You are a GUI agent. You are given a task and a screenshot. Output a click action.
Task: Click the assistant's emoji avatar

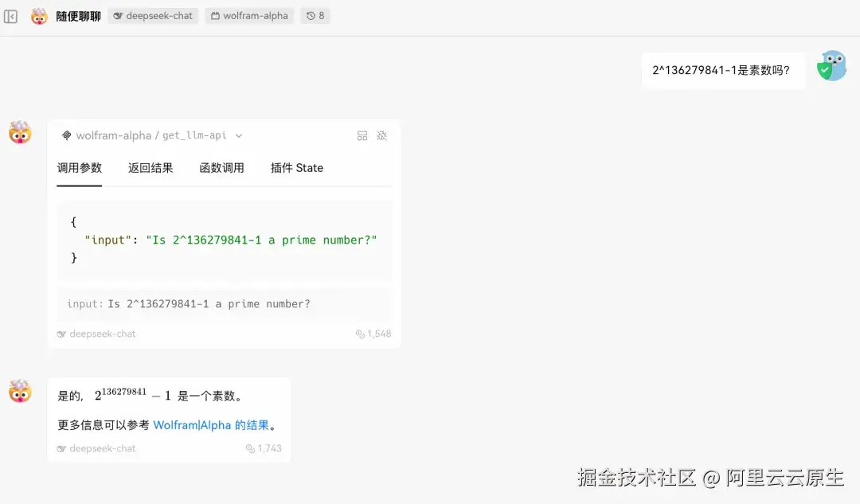click(x=20, y=133)
